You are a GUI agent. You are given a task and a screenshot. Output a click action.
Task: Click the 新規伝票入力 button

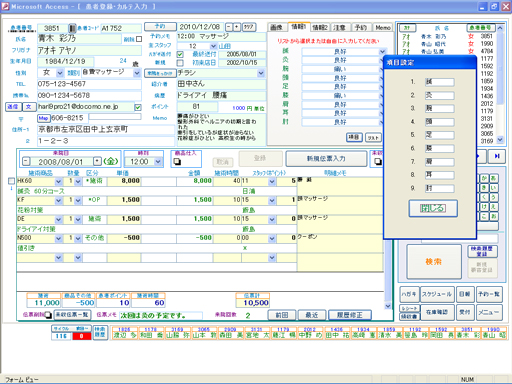(326, 159)
